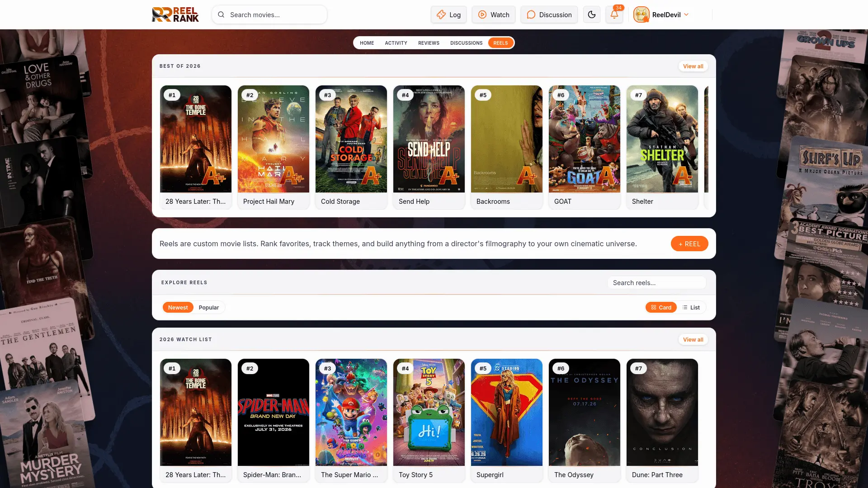Image resolution: width=868 pixels, height=488 pixels.
Task: Click the Toy Story 5 title text
Action: [415, 475]
